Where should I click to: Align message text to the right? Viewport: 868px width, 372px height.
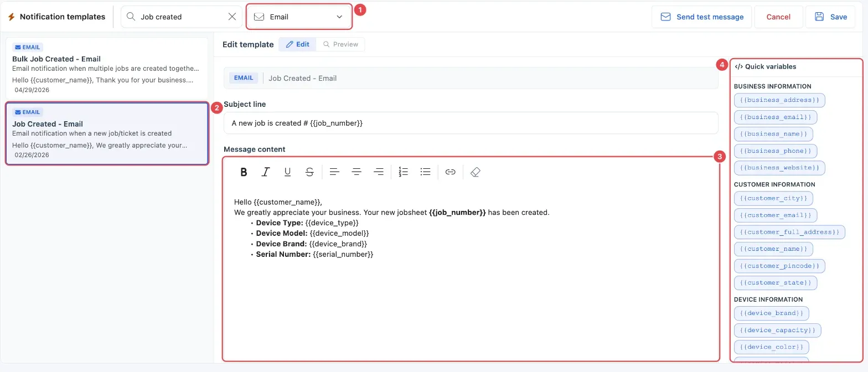coord(379,172)
